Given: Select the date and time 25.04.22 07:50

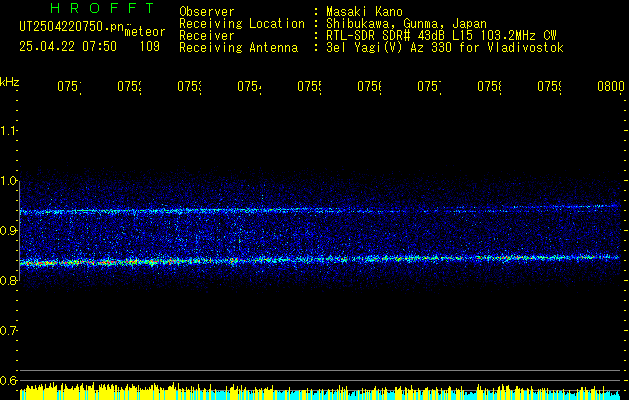Looking at the screenshot, I should coord(68,47).
